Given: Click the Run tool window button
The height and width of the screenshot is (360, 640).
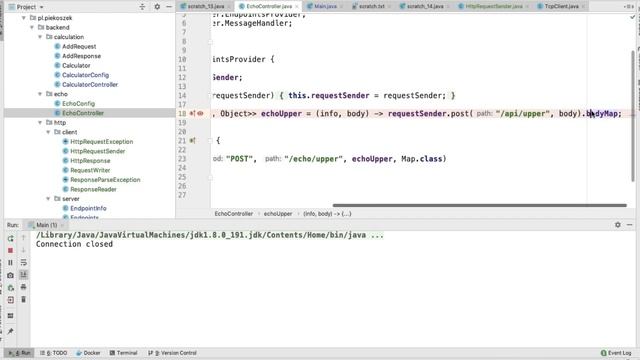Looking at the screenshot, I should click(20, 353).
